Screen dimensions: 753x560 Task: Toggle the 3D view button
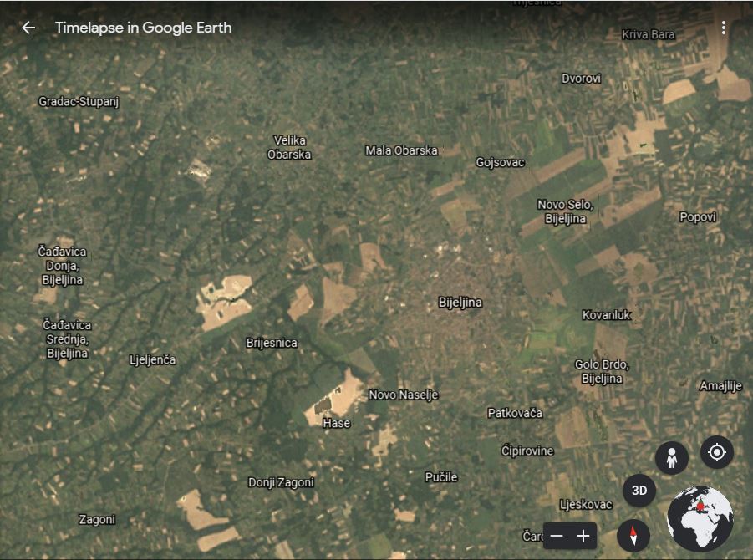pyautogui.click(x=639, y=491)
